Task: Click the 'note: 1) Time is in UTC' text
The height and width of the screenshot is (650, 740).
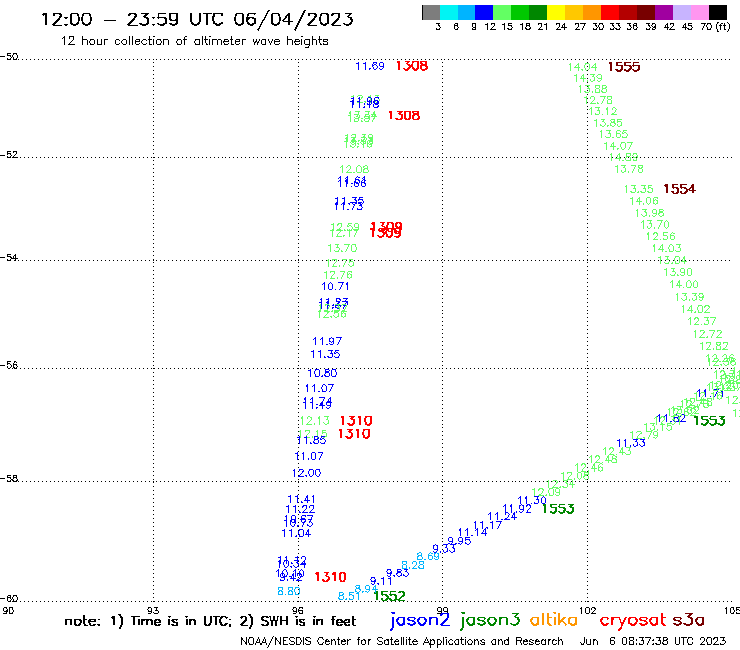Action: (x=148, y=621)
